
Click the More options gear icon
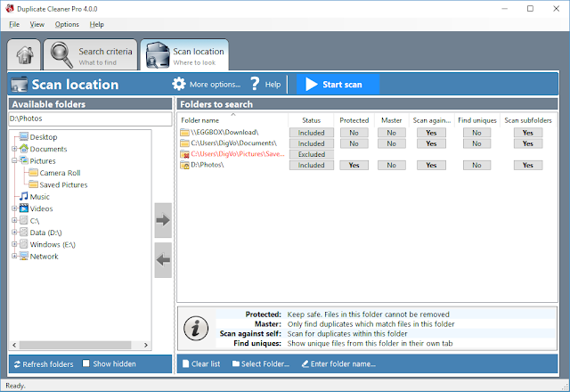[178, 84]
